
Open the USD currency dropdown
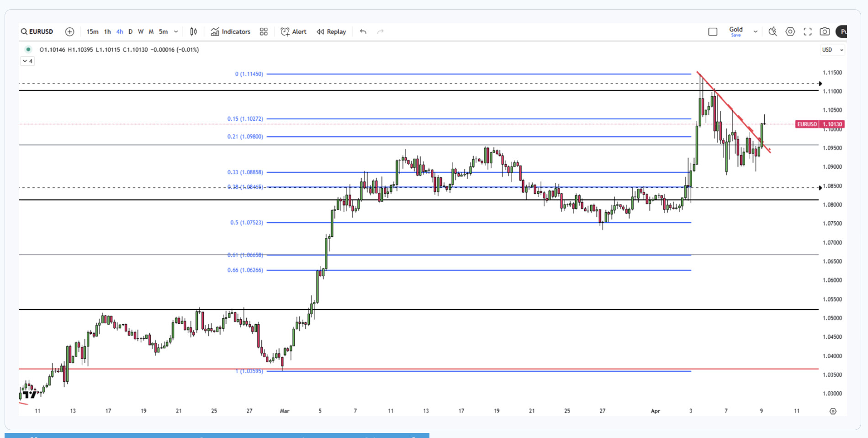[x=832, y=49]
